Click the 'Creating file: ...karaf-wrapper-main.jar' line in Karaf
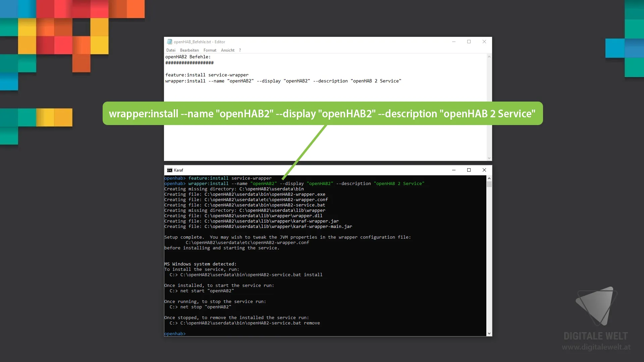644x362 pixels. (258, 227)
